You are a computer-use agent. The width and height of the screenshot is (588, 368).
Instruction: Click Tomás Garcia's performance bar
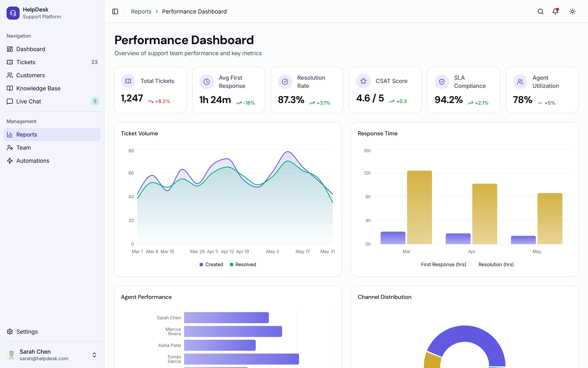click(242, 359)
